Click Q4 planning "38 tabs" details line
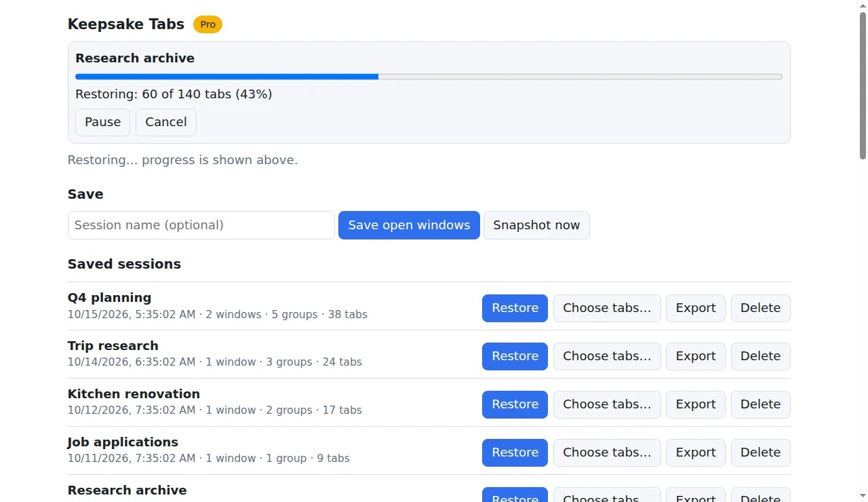 pyautogui.click(x=218, y=315)
